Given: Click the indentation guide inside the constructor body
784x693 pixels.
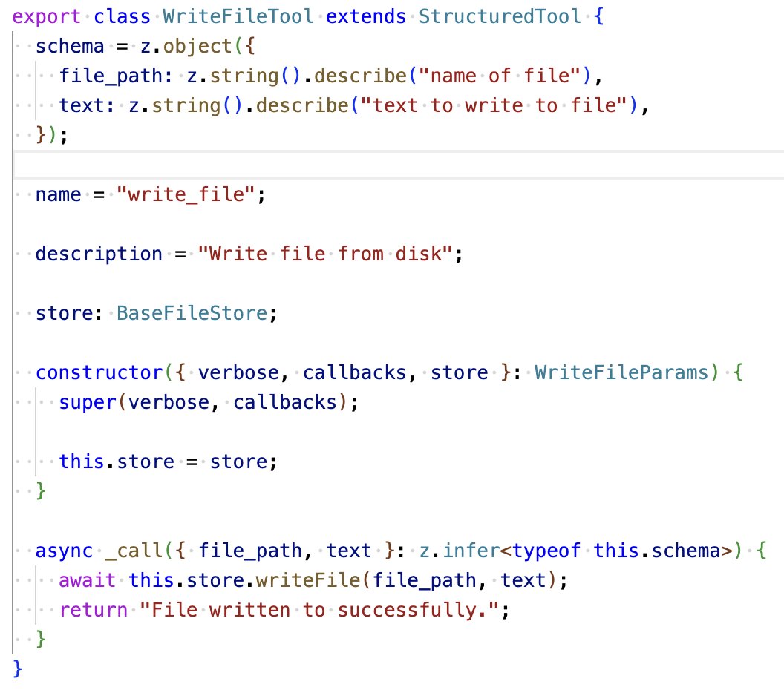Looking at the screenshot, I should tap(35, 430).
